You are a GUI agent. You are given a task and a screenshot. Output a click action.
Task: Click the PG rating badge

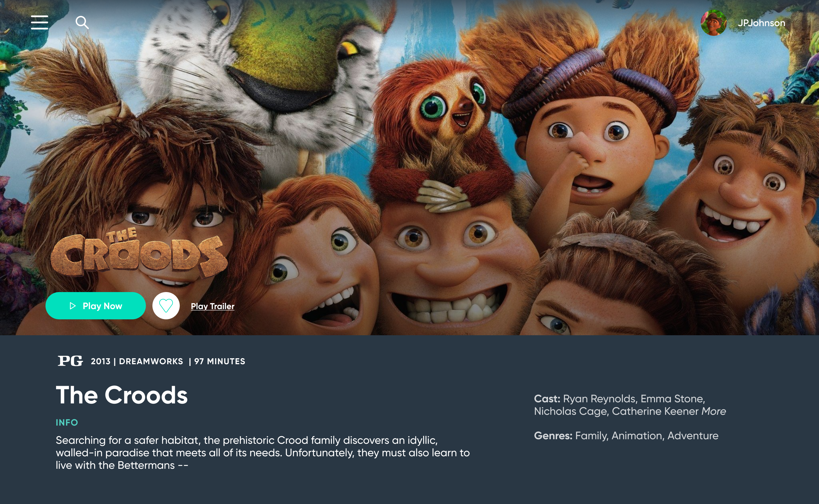pyautogui.click(x=70, y=361)
